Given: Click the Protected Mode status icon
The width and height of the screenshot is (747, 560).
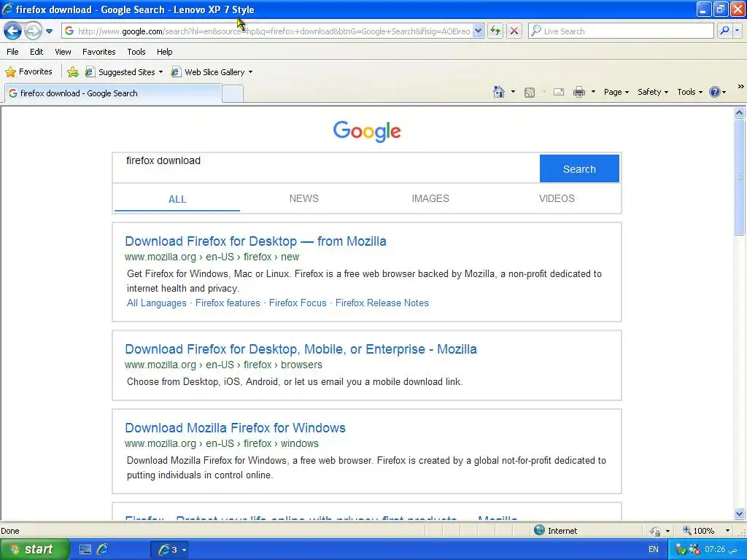Looking at the screenshot, I should [x=655, y=531].
